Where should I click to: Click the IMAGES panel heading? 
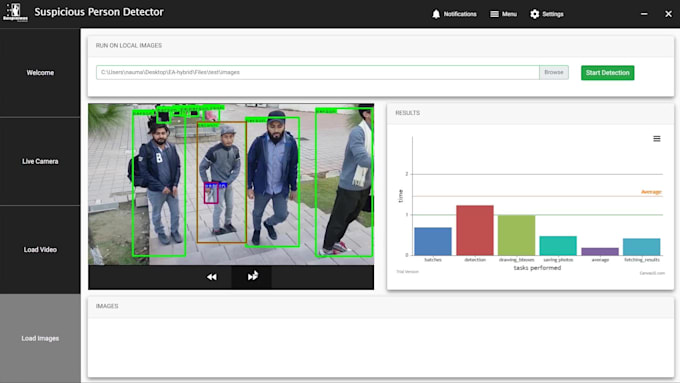[107, 306]
